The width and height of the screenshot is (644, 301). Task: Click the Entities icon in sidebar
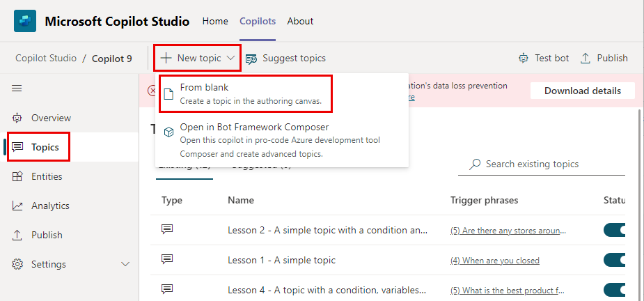point(17,176)
